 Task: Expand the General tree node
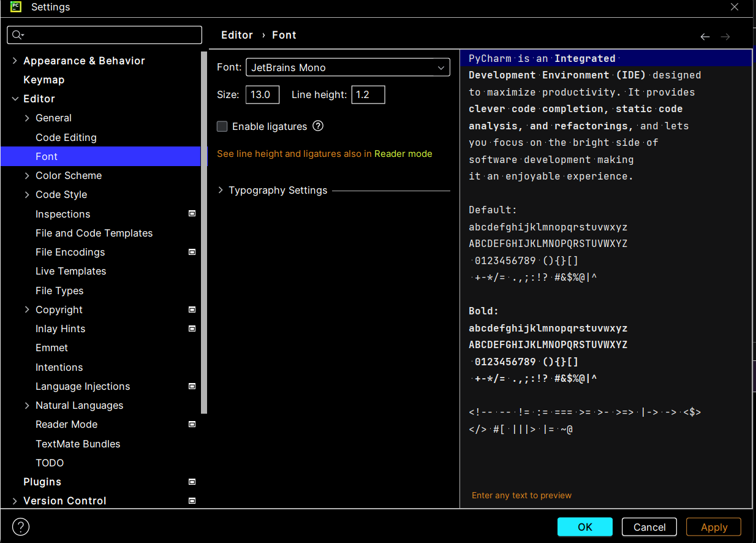click(x=27, y=118)
